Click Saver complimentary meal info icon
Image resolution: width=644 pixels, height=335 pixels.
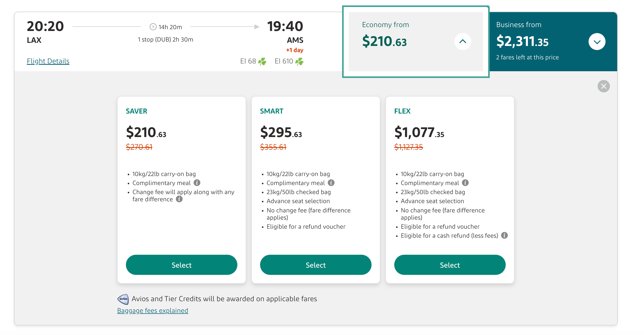point(197,183)
